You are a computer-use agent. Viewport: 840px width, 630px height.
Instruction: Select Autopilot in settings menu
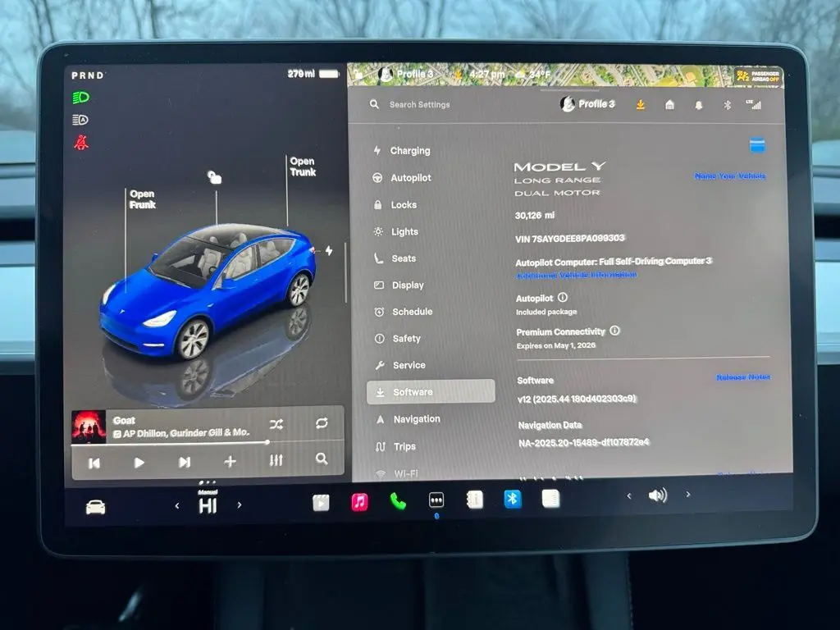click(x=410, y=178)
